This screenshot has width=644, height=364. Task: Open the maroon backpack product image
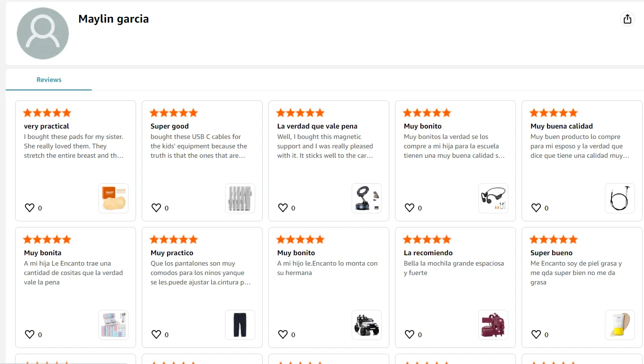[493, 325]
